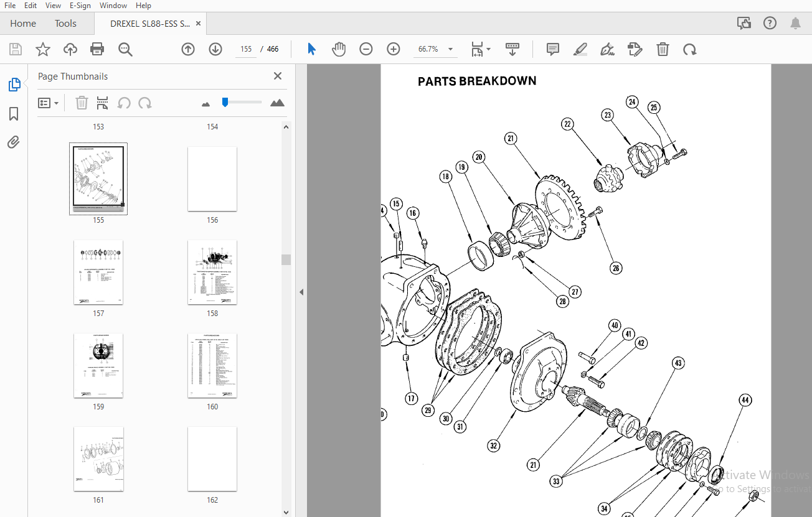Click the page number input field

point(246,49)
